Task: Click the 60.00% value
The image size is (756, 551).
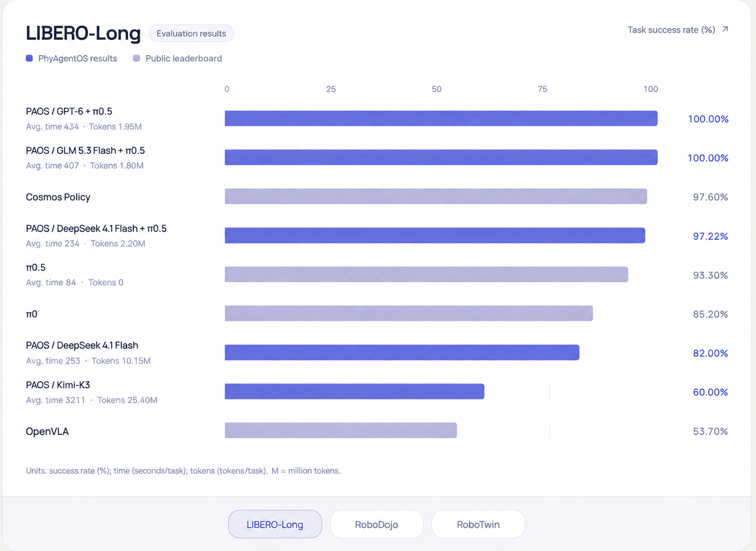Action: [710, 392]
